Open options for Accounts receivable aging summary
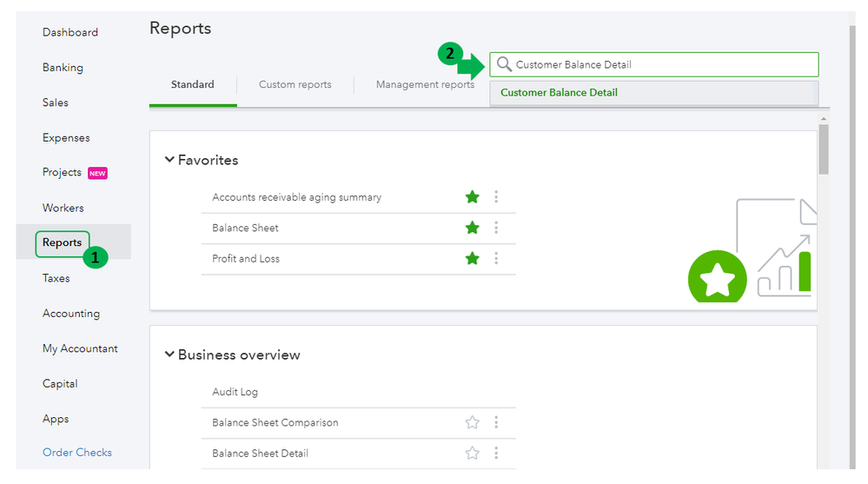This screenshot has width=868, height=484. [x=496, y=197]
